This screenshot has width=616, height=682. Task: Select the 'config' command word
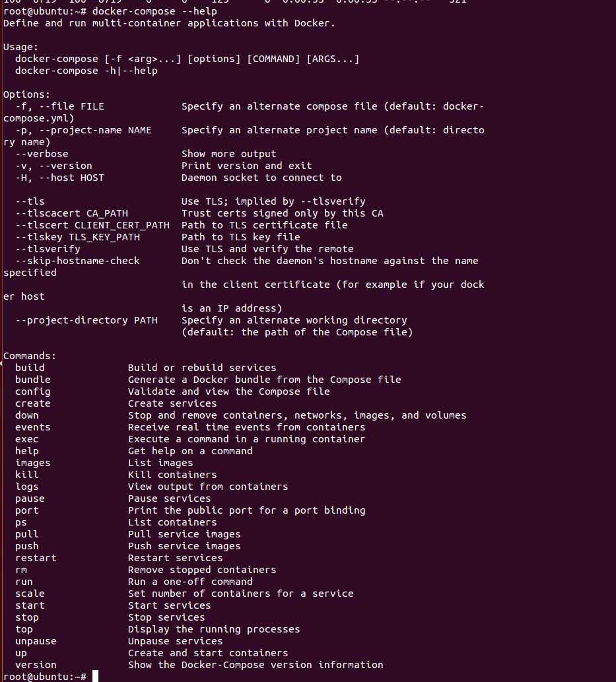(x=32, y=392)
